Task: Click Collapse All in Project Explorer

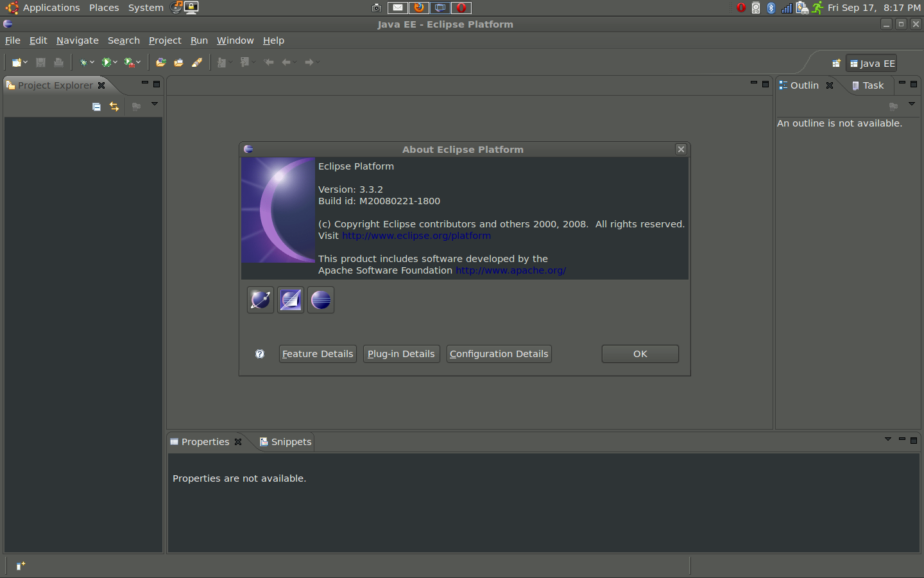Action: pos(96,107)
